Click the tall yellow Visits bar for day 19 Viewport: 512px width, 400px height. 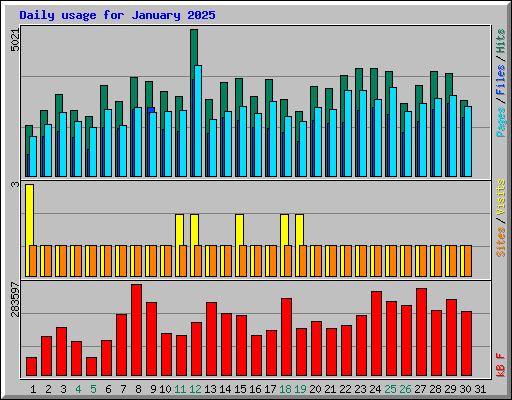[299, 229]
